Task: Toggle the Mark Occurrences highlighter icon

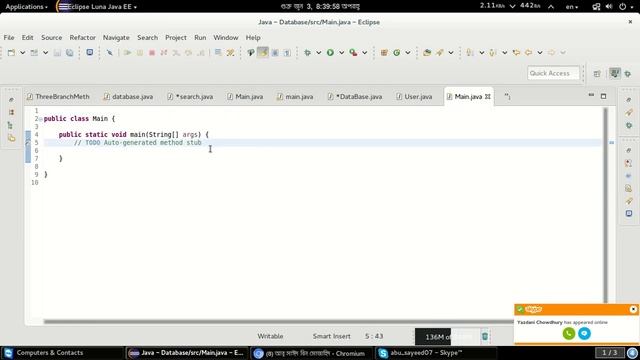Action: [x=263, y=53]
